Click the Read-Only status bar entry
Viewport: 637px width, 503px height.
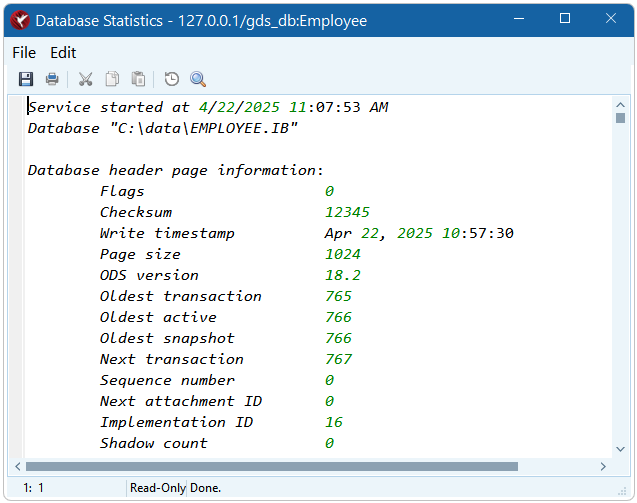(x=158, y=488)
